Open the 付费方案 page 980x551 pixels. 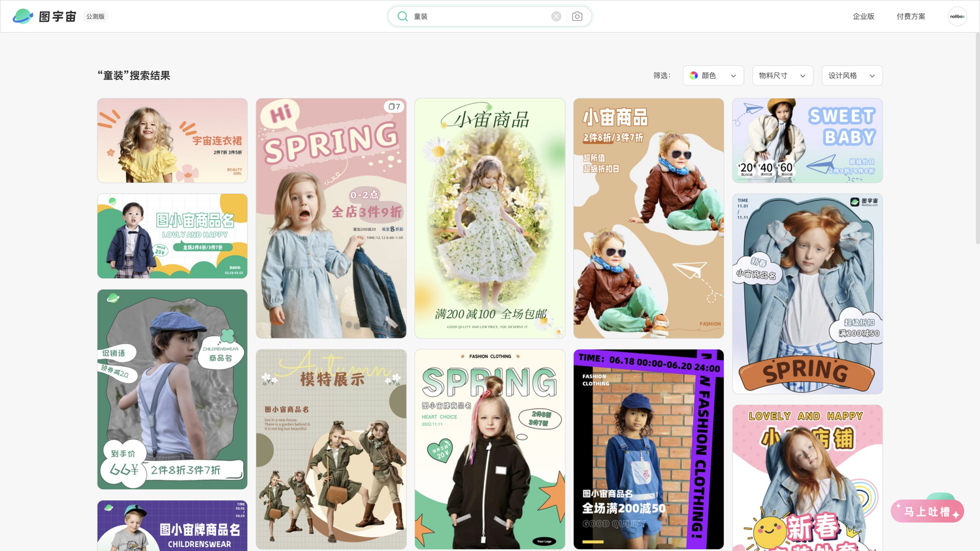(x=911, y=16)
